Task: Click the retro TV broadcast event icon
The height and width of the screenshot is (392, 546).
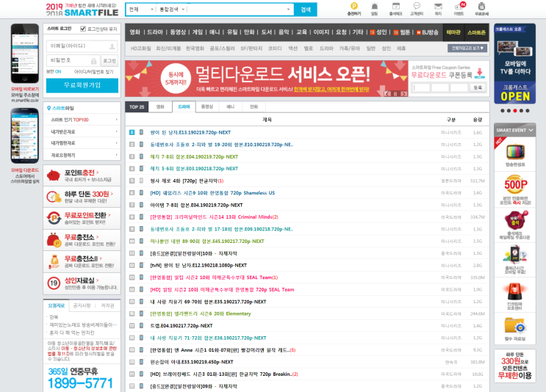Action: (515, 153)
